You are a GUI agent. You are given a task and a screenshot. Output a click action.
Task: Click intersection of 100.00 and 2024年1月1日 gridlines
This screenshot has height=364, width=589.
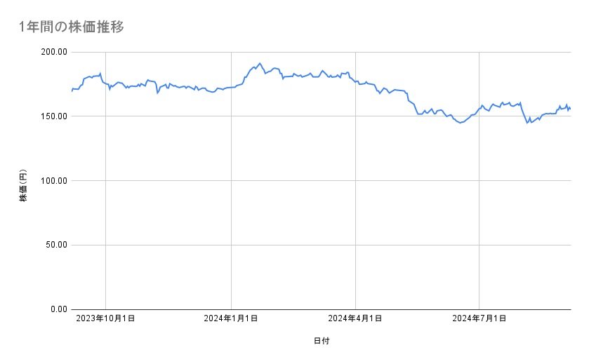[x=231, y=180]
